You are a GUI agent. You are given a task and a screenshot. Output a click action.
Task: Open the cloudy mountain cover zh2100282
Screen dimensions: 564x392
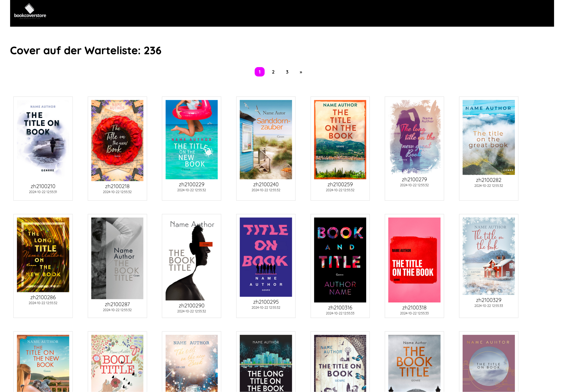(488, 138)
